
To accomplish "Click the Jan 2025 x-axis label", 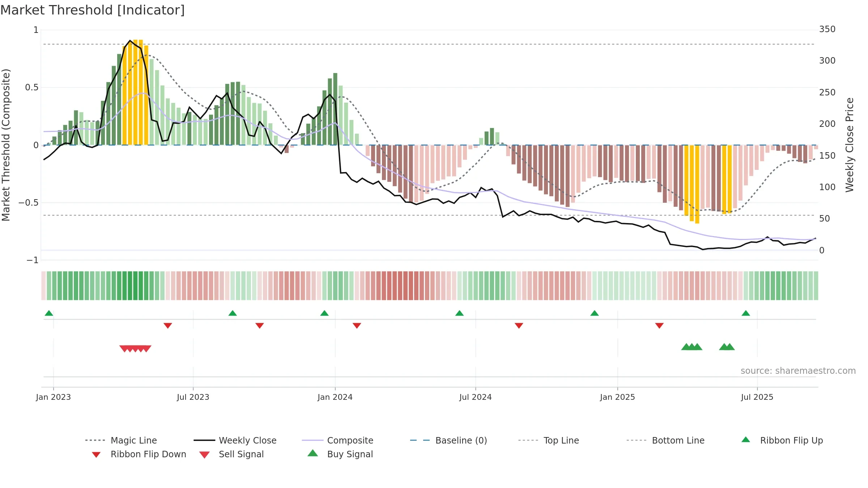I will (618, 397).
